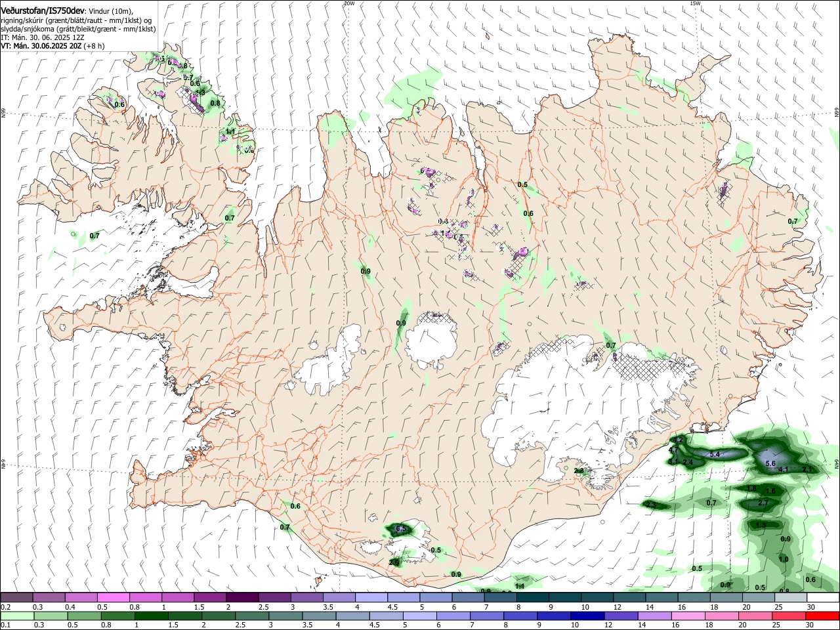Select the VT: Mán. 30.06.2025 20Z valid time
This screenshot has width=840, height=630.
pyautogui.click(x=41, y=46)
